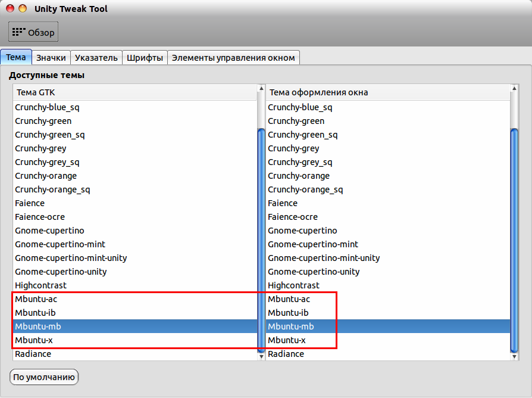Select Highcontrast in GTK theme list
532x398 pixels.
tap(134, 285)
